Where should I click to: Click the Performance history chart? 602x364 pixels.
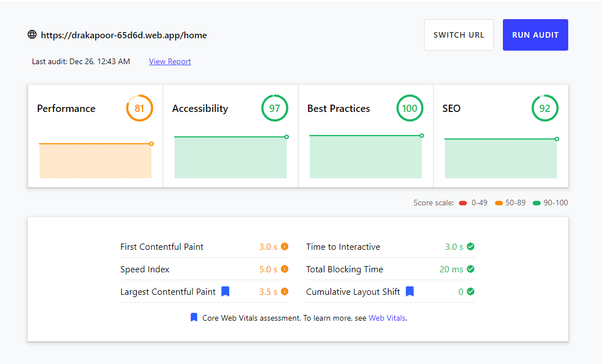click(95, 161)
